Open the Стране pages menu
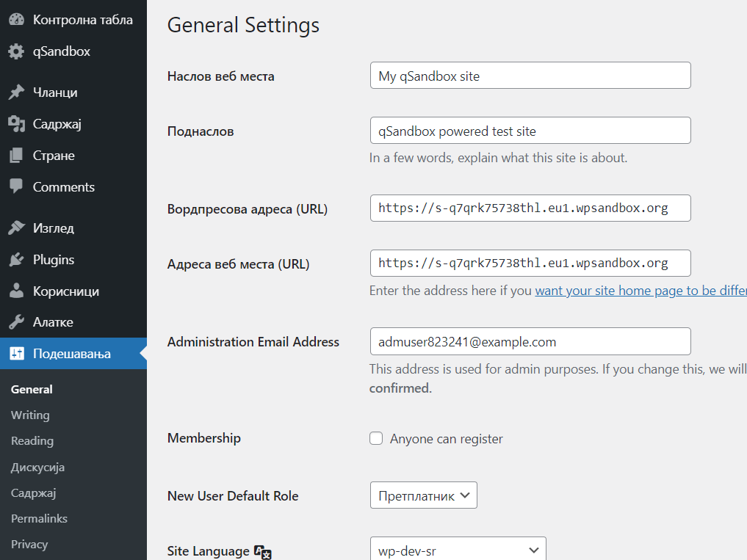 pos(73,156)
